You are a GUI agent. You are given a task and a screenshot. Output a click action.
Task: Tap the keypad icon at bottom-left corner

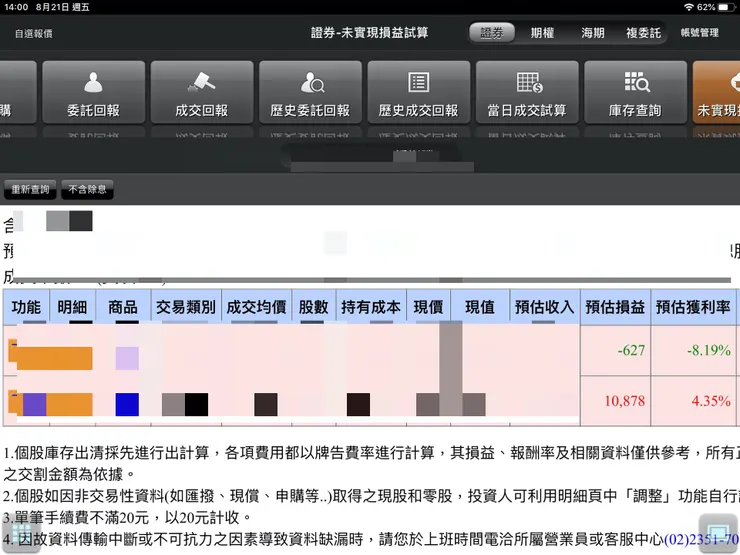[21, 534]
